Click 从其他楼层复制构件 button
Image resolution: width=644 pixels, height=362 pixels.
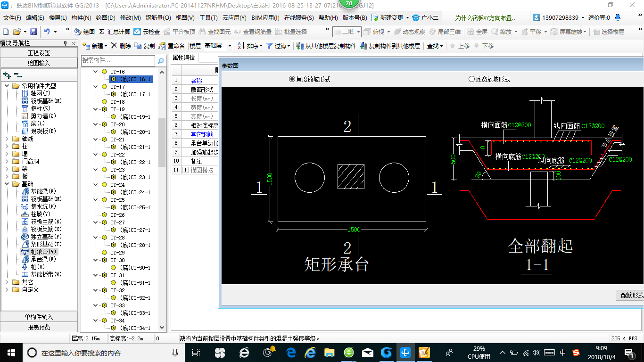[x=327, y=46]
